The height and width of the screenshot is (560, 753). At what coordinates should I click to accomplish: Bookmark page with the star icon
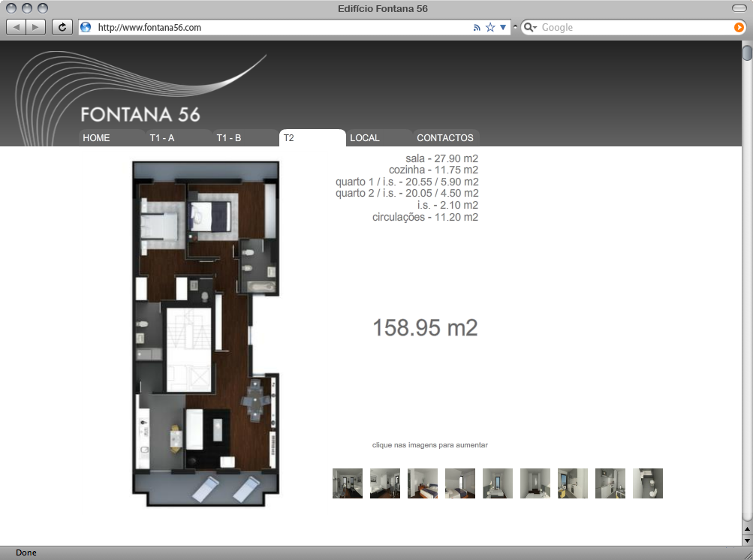click(490, 27)
